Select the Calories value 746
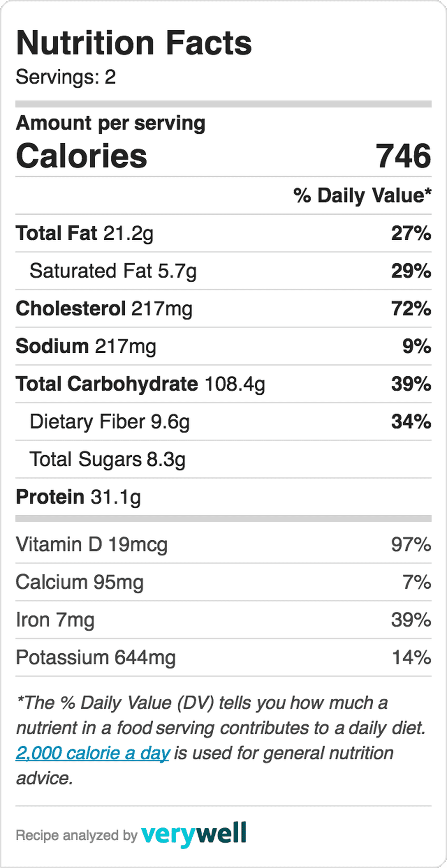 coord(403,156)
